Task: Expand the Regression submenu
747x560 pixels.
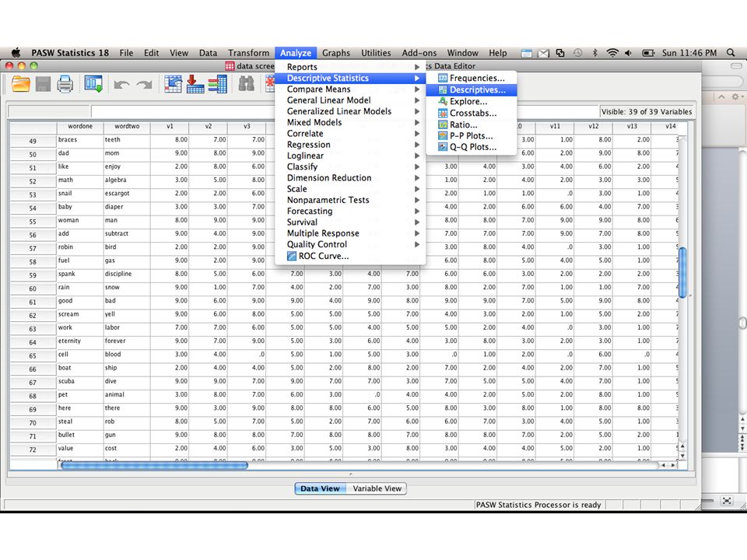Action: click(350, 145)
